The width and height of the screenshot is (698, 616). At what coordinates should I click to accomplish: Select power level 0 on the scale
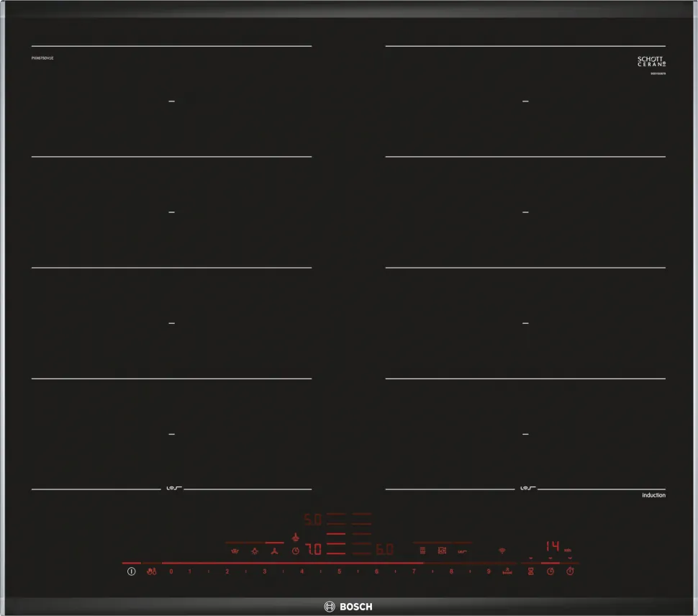tap(171, 571)
